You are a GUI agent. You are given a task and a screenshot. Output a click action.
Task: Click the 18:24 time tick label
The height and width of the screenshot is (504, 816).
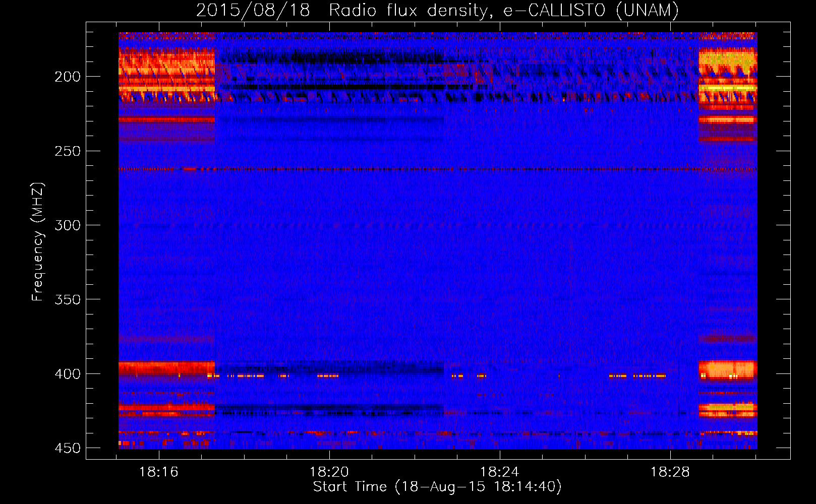500,472
